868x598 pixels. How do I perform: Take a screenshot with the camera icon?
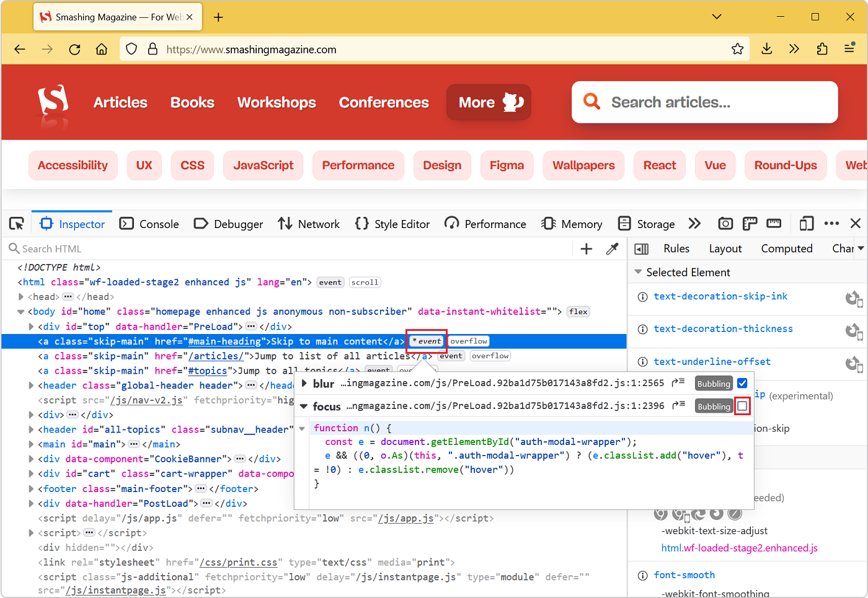(x=725, y=224)
